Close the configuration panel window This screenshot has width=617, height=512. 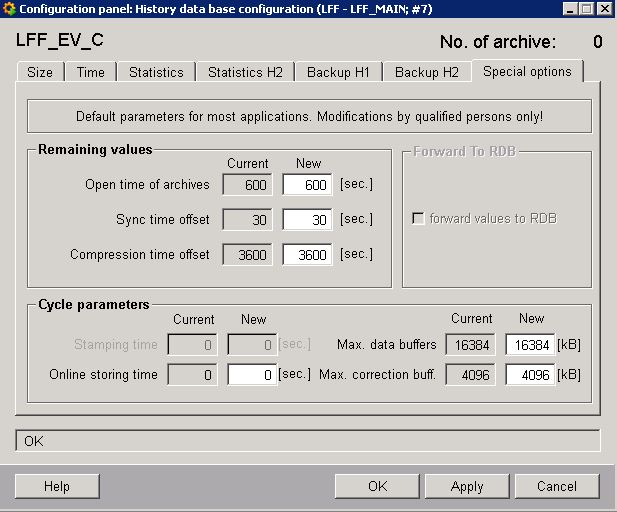[603, 9]
